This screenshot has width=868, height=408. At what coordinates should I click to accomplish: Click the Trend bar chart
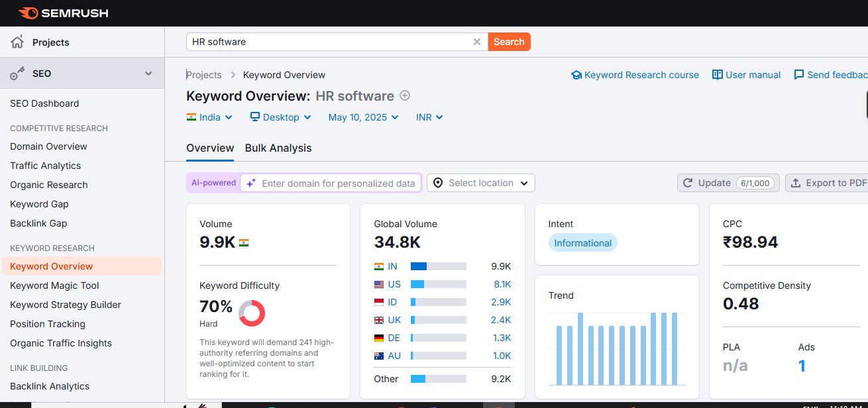pyautogui.click(x=617, y=348)
